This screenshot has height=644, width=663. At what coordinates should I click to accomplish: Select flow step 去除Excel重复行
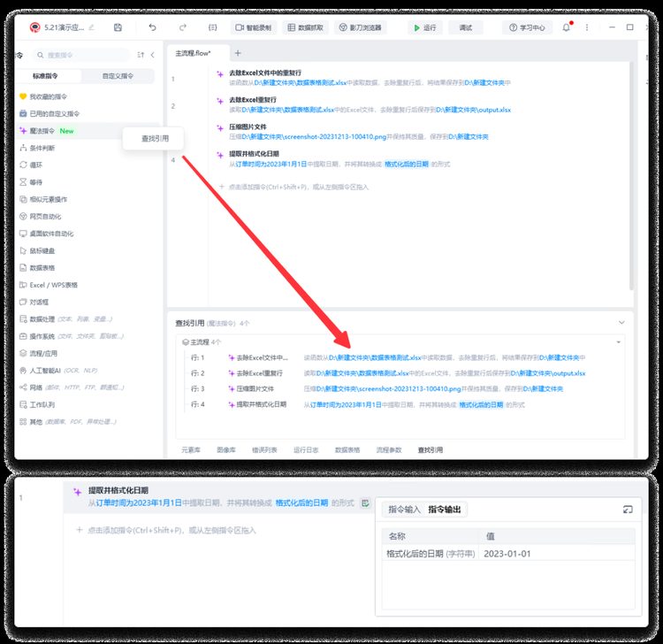(253, 100)
